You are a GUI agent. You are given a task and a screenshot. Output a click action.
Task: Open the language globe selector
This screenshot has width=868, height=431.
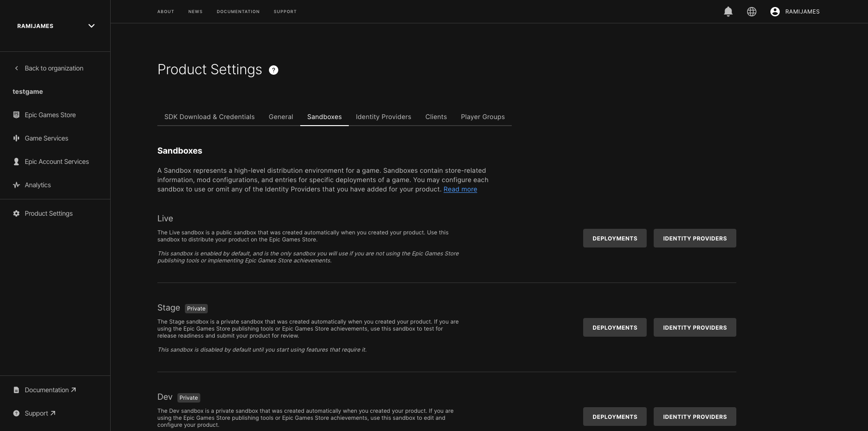752,12
